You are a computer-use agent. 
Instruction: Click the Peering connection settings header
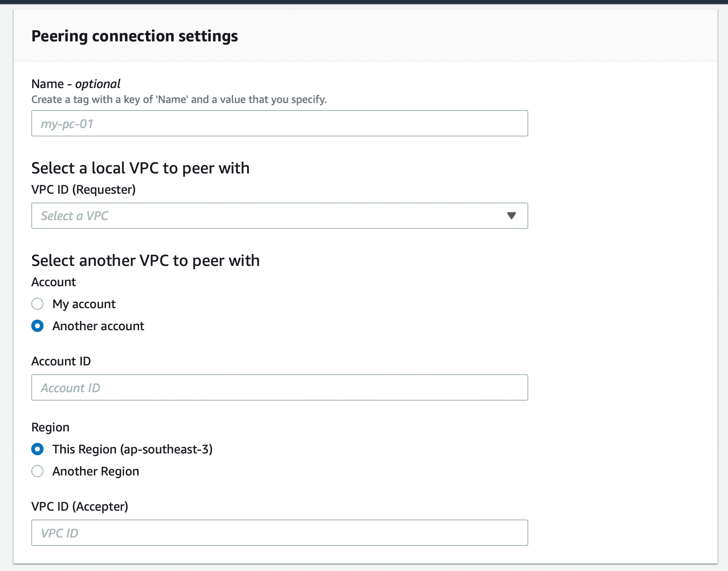point(135,36)
